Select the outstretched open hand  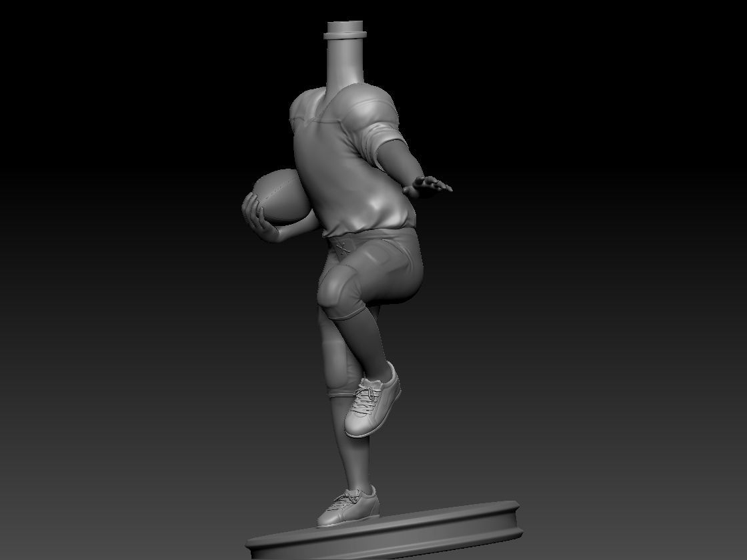click(428, 186)
